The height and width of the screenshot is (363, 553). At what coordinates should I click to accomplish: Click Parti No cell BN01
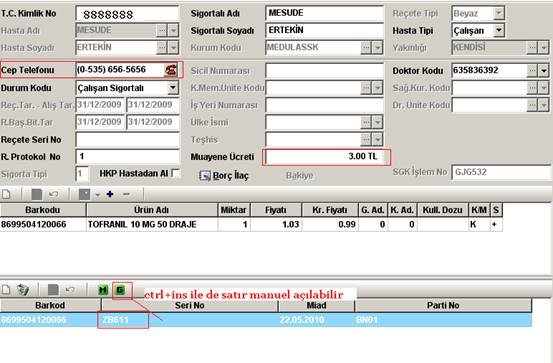443,320
